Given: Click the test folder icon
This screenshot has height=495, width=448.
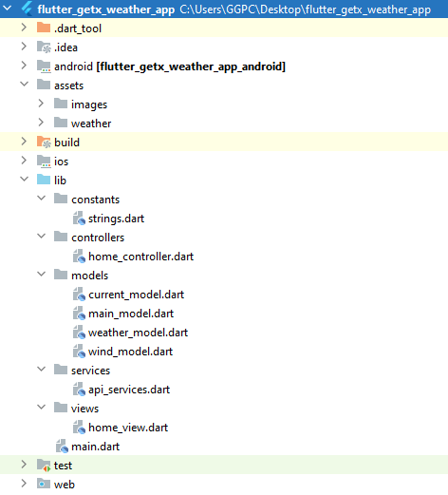Looking at the screenshot, I should tap(44, 466).
